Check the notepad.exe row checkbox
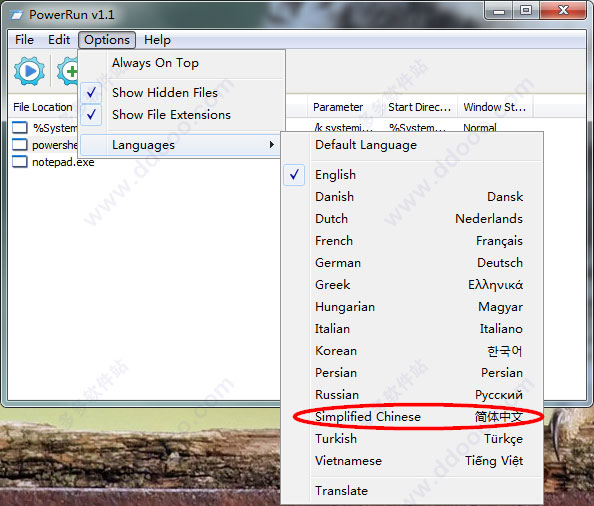The image size is (594, 506). click(x=20, y=162)
